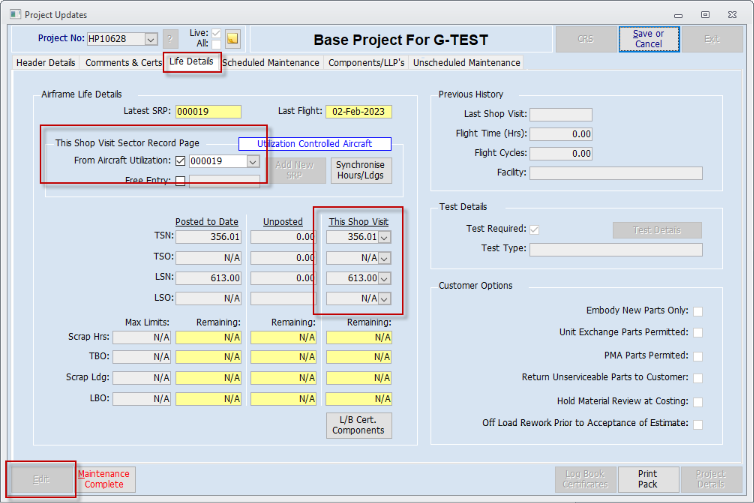The image size is (754, 503).
Task: Click the Unposted column header
Action: [x=283, y=222]
